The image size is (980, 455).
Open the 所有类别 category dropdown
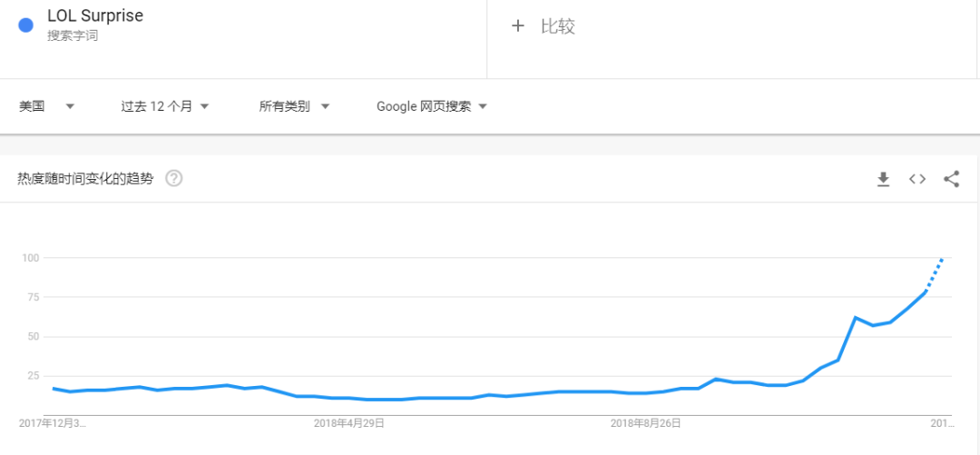(x=294, y=106)
